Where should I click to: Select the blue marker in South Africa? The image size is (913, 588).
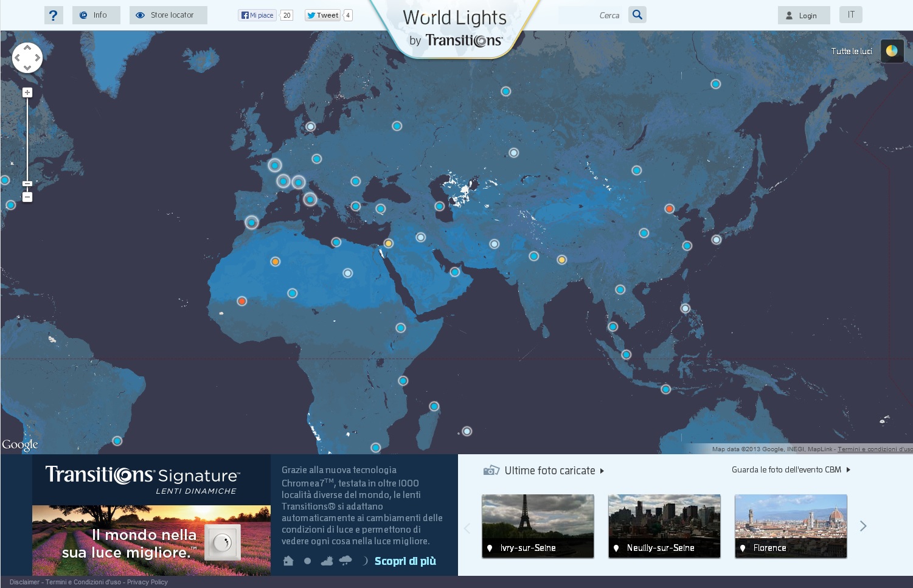click(376, 448)
